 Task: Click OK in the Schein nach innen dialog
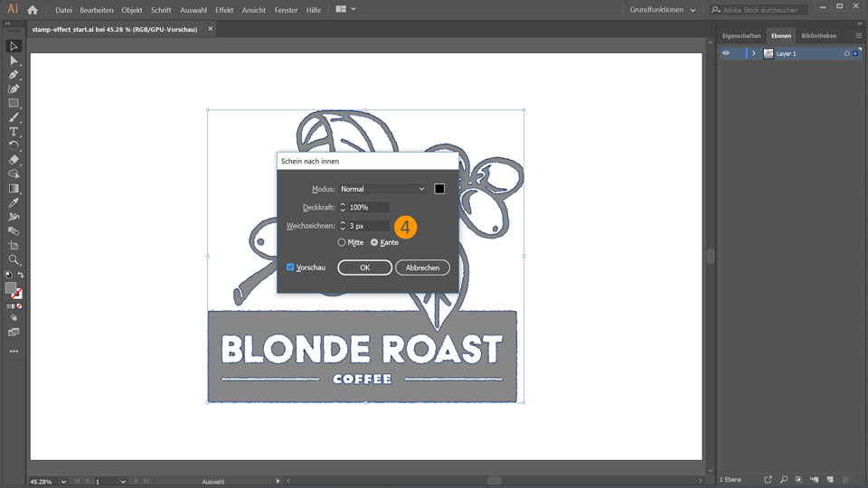(364, 267)
